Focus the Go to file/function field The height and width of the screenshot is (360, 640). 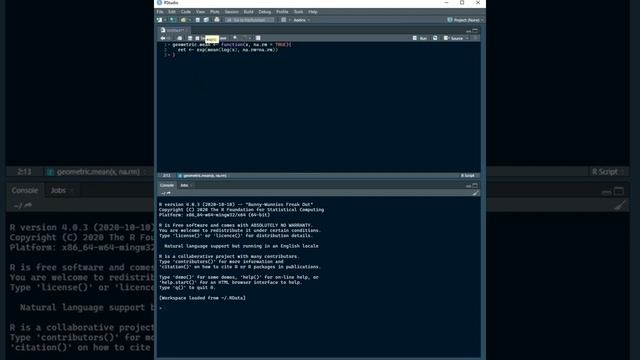(x=249, y=20)
